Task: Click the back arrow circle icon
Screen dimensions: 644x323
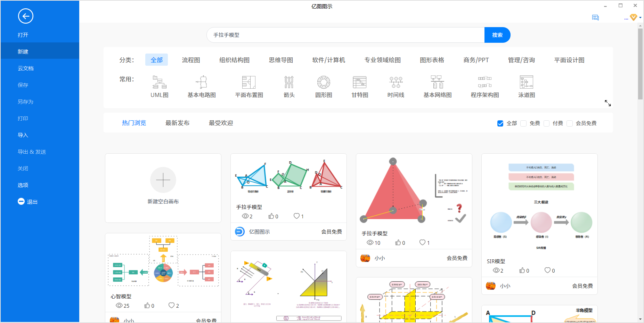Action: pyautogui.click(x=25, y=16)
